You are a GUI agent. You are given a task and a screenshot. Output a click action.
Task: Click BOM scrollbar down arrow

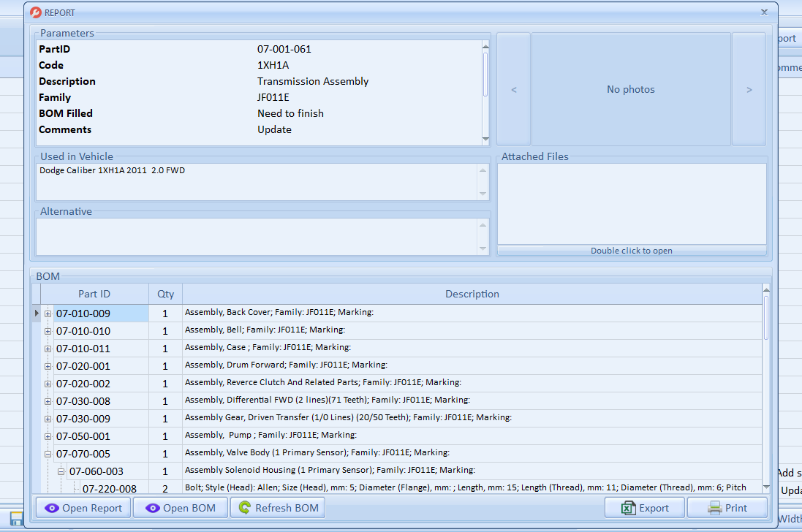pyautogui.click(x=766, y=487)
